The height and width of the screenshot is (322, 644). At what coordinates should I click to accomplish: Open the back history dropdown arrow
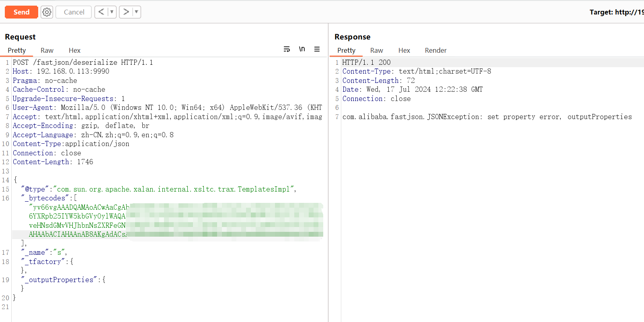point(112,12)
